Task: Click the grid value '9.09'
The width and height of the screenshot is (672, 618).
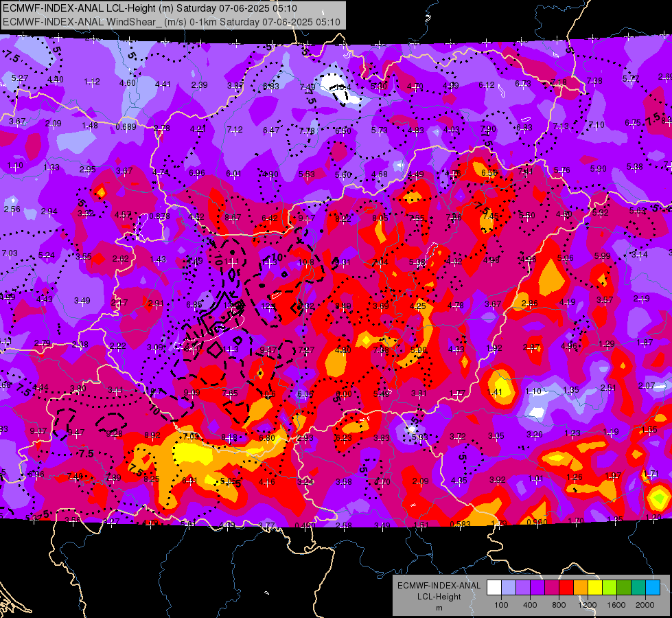Action: point(192,392)
